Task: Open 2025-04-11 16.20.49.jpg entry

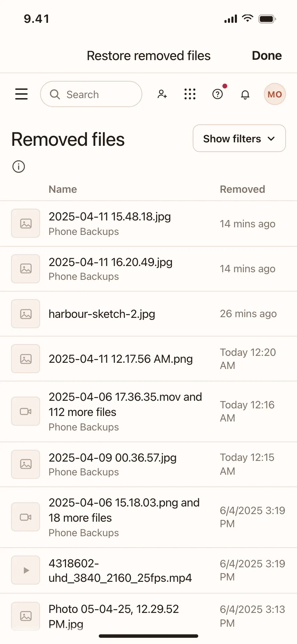Action: 148,269
